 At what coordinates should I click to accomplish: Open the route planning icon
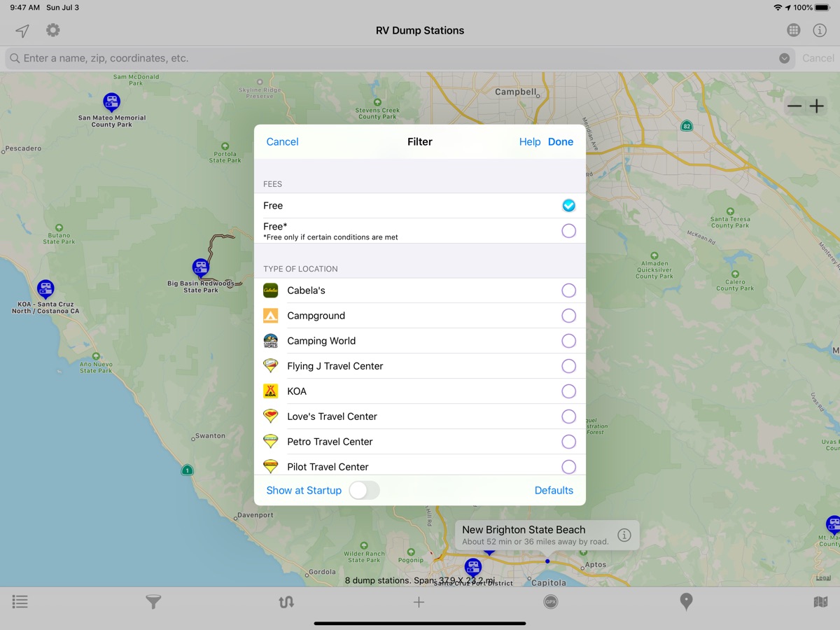pos(286,602)
